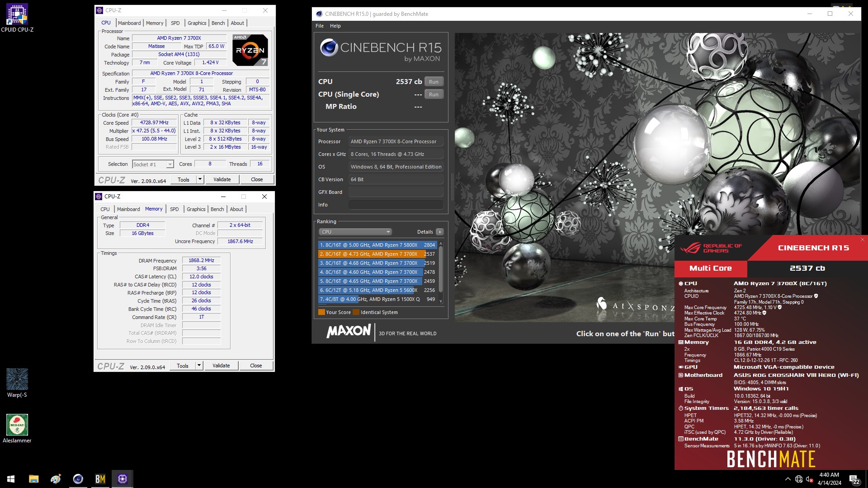This screenshot has width=868, height=488.
Task: Click Validate in top CPU-Z window
Action: (222, 179)
